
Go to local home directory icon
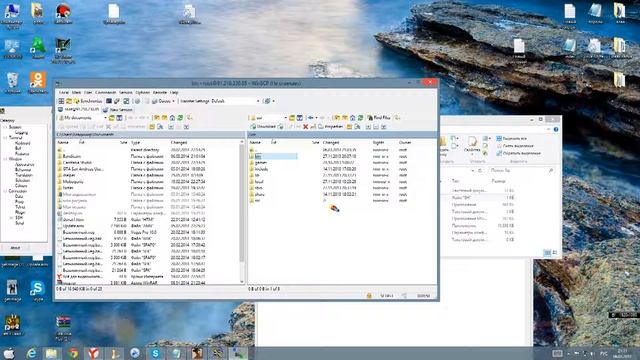(172, 118)
